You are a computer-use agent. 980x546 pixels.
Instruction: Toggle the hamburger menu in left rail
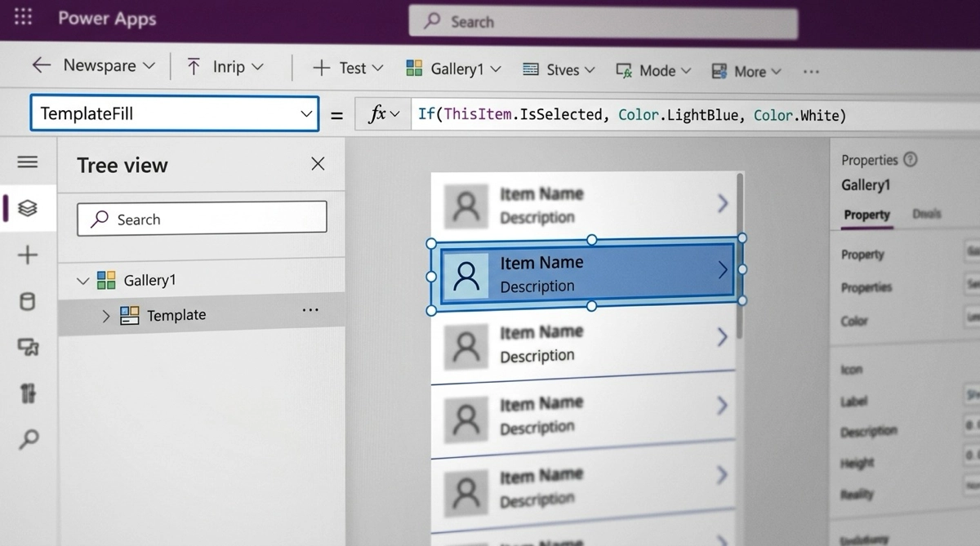tap(27, 162)
